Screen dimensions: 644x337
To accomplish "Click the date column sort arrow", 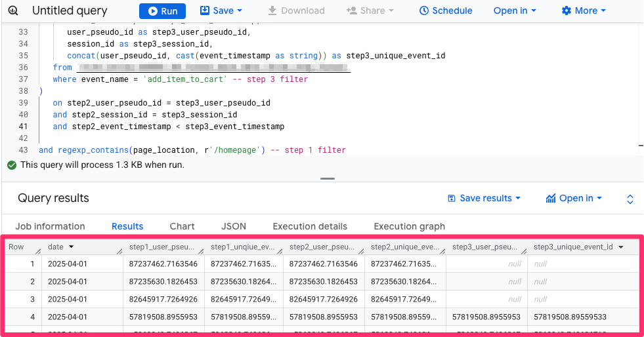I will click(71, 247).
